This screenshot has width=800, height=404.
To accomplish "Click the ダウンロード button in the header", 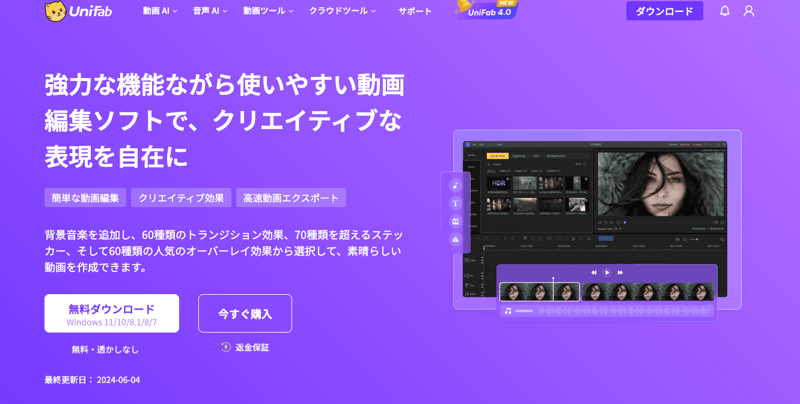I will 664,11.
